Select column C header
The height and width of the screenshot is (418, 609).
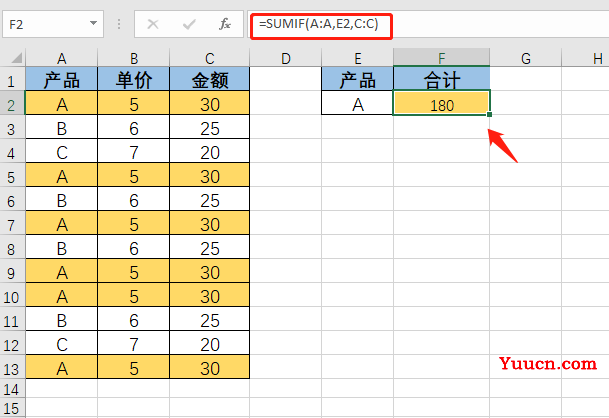210,58
